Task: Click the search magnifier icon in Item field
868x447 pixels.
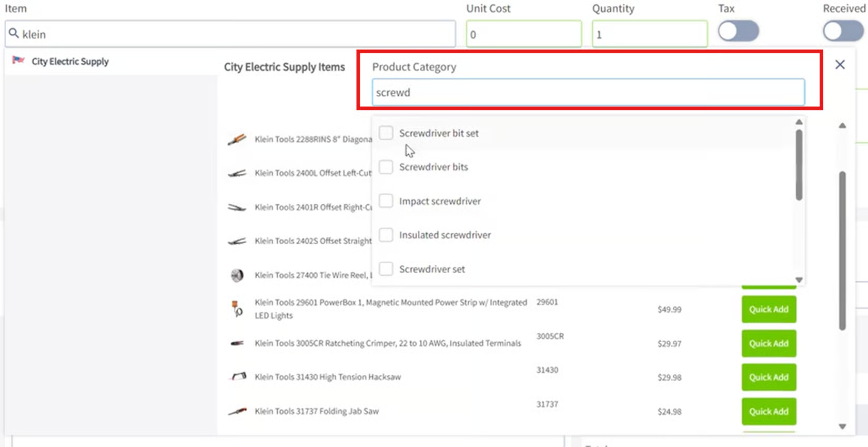Action: click(14, 33)
